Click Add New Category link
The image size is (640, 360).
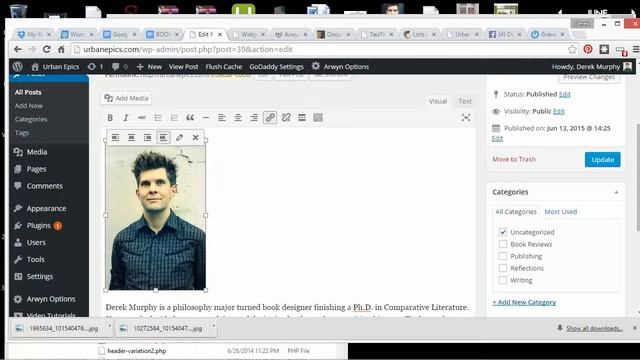click(524, 302)
